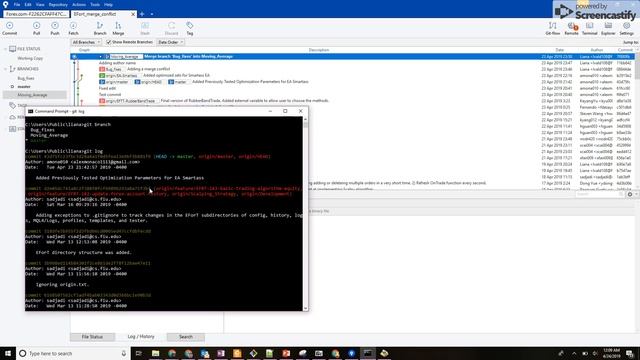The image size is (640, 360).
Task: Collapse the BRANCHES section
Action: coord(5,69)
